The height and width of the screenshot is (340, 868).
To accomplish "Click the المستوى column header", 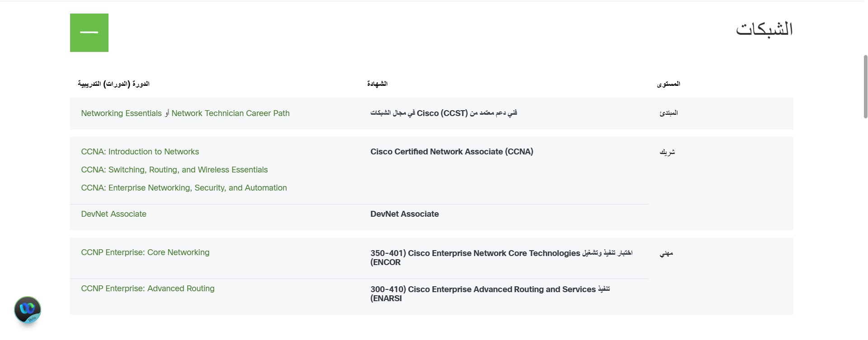I will point(669,84).
